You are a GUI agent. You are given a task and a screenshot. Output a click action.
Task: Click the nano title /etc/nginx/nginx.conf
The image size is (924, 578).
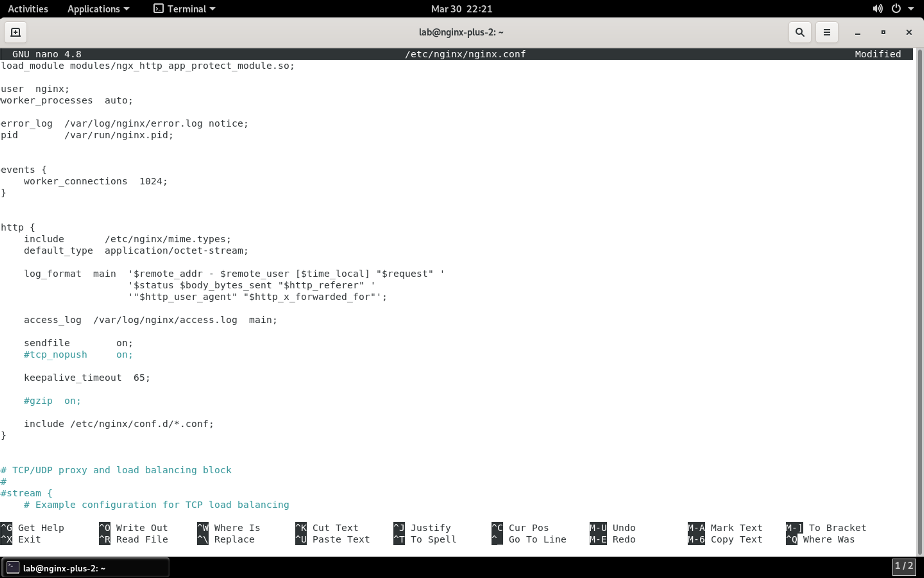(x=465, y=54)
